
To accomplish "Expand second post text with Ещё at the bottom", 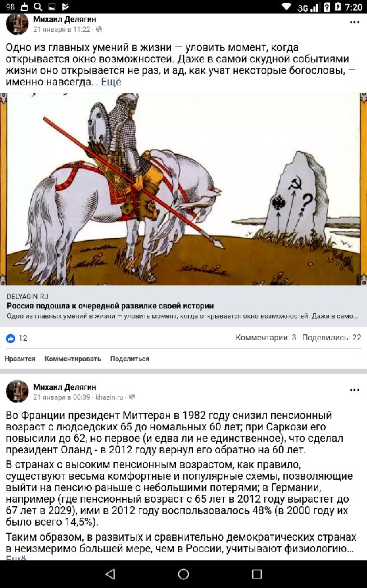I will pos(16,558).
